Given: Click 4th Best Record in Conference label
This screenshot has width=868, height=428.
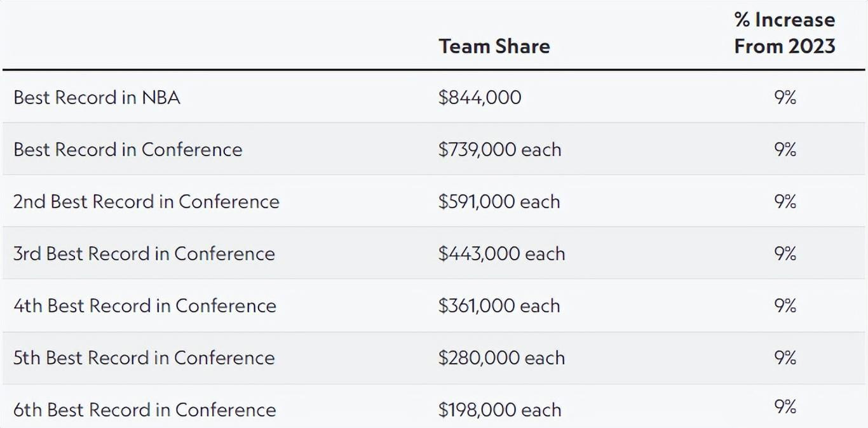Looking at the screenshot, I should (x=145, y=305).
